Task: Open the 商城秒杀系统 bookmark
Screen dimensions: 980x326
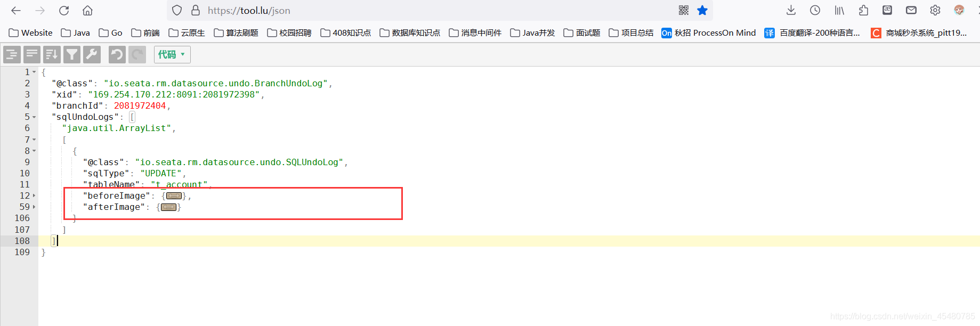Action: point(919,32)
